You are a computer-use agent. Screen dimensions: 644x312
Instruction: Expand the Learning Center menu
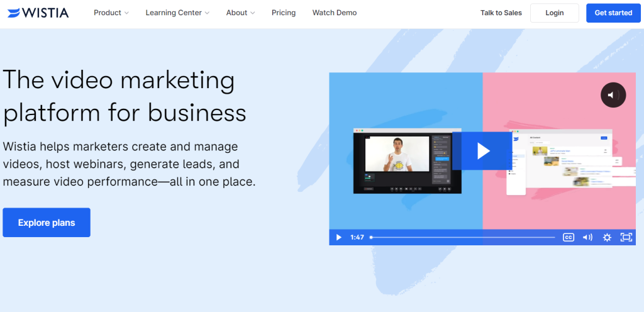pyautogui.click(x=177, y=13)
